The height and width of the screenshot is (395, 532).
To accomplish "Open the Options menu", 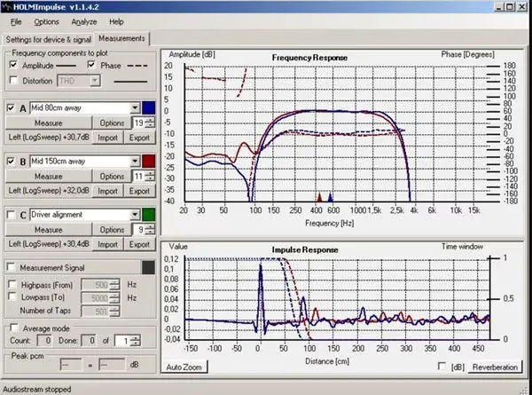I will 46,22.
